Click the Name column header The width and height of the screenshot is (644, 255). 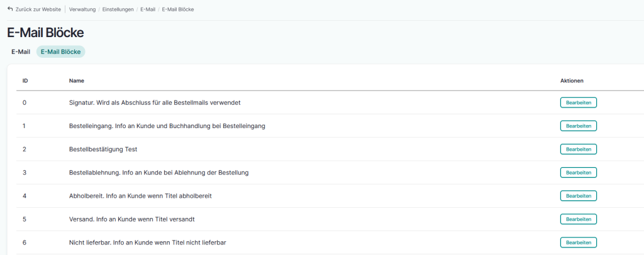tap(76, 81)
